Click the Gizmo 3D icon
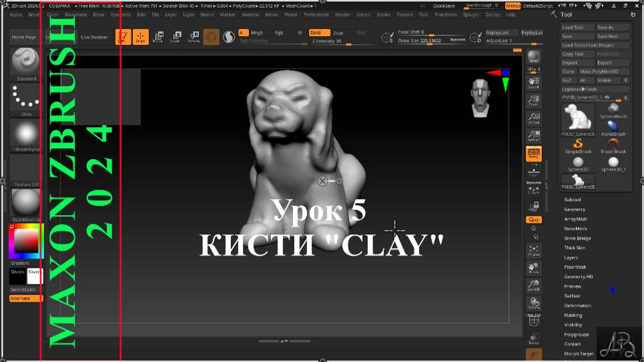Image resolution: width=644 pixels, height=362 pixels. click(x=211, y=37)
